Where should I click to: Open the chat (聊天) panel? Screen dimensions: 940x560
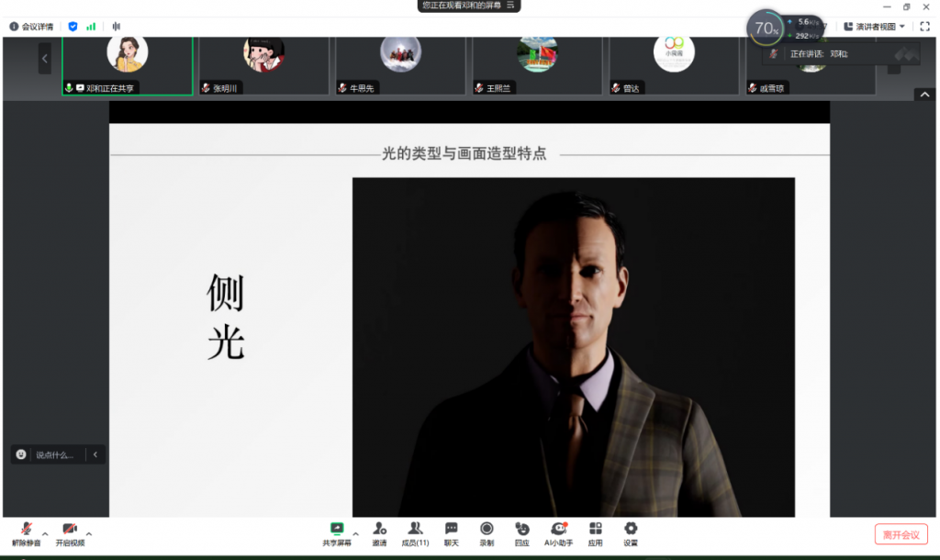tap(452, 532)
